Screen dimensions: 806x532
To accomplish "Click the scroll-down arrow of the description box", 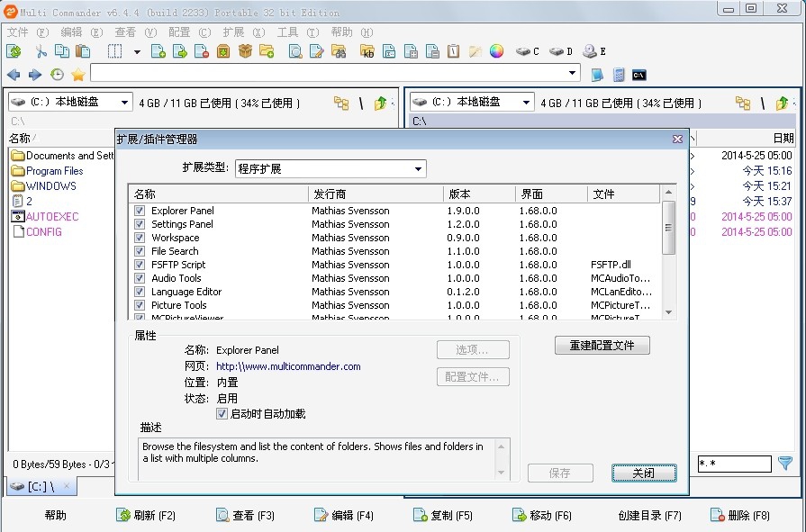I will [502, 473].
